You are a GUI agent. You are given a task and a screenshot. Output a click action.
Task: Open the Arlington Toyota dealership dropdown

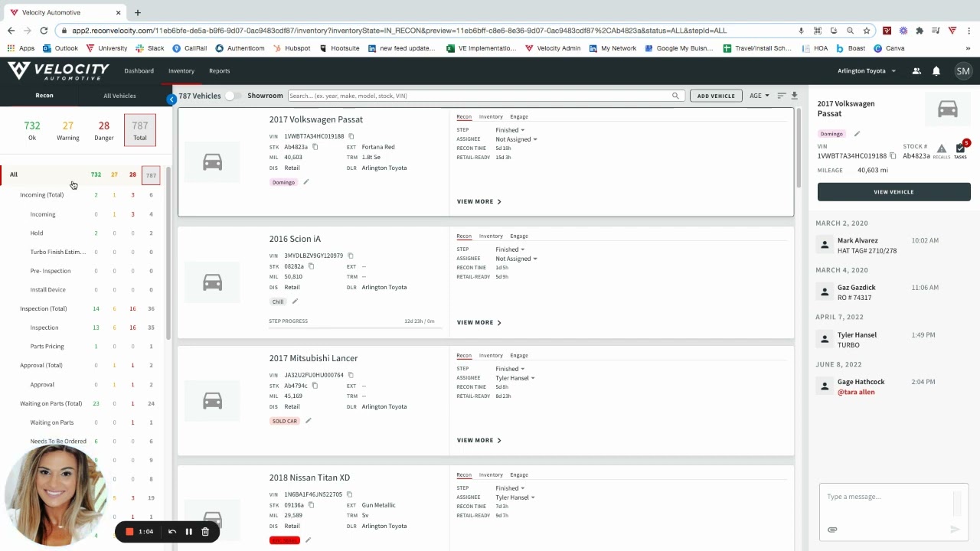coord(867,71)
